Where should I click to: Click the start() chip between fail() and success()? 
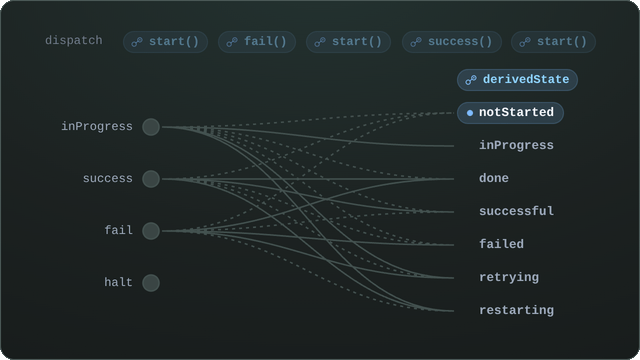point(348,42)
